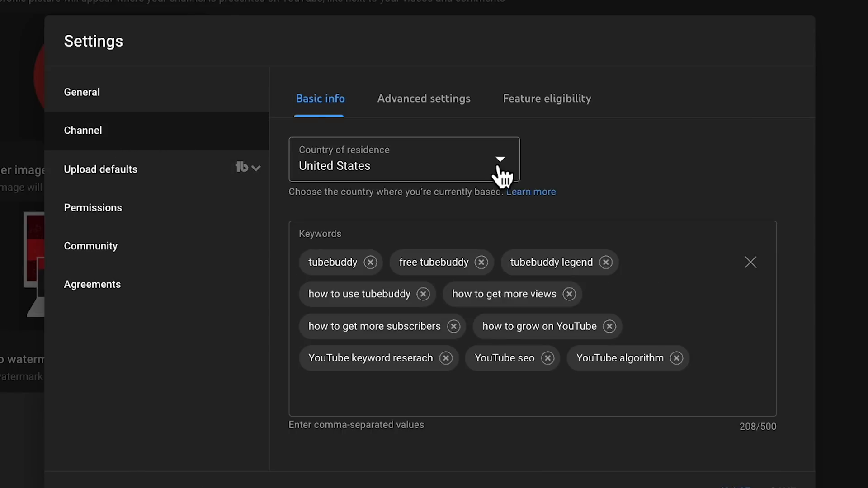Expand the TubeBuddy chevron next to Upload defaults
Screen dimensions: 868x488
[256, 168]
